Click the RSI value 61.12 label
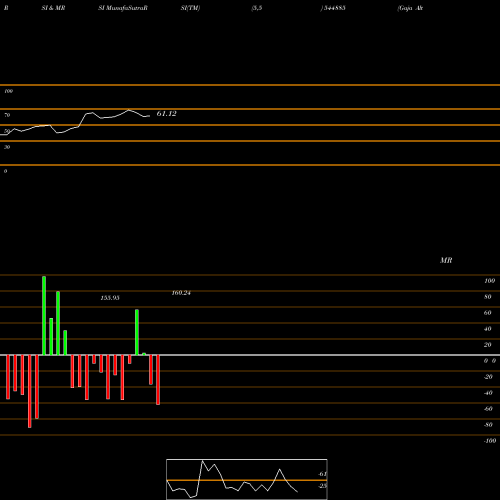500x500 pixels. tap(166, 114)
